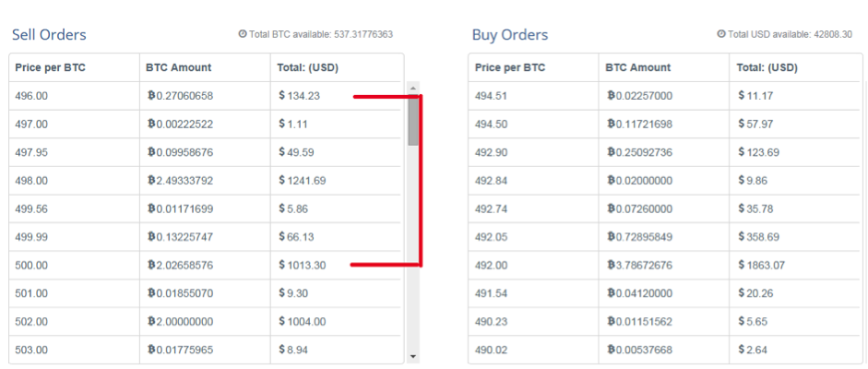This screenshot has width=868, height=369.
Task: Click the clock icon beside Total BTC available
Action: [242, 34]
